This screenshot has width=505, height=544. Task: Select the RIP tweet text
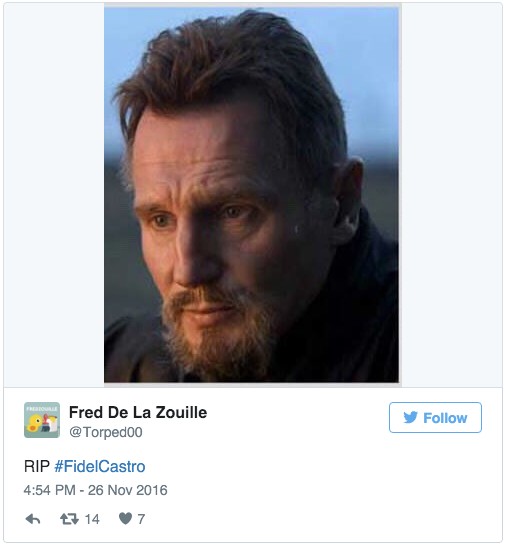pyautogui.click(x=37, y=466)
